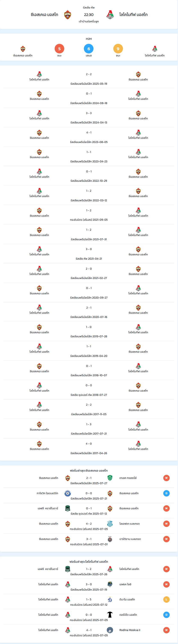Open the 4-0 match dated 2017-04-26
The width and height of the screenshot is (178, 644).
(x=89, y=448)
